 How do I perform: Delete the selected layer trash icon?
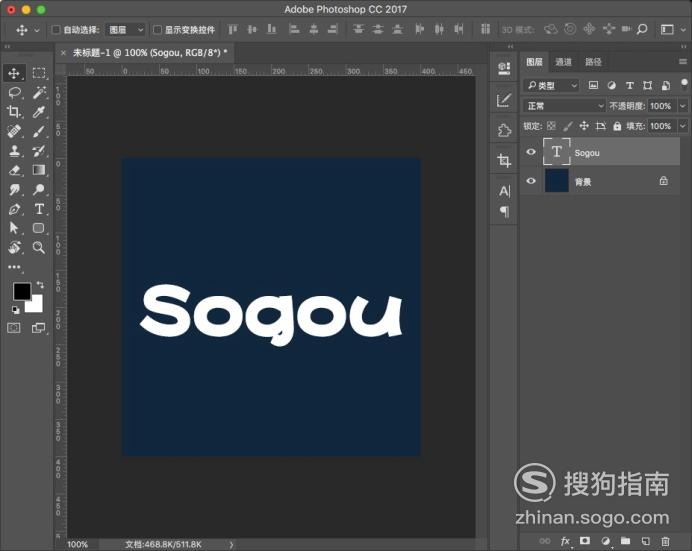pos(666,541)
